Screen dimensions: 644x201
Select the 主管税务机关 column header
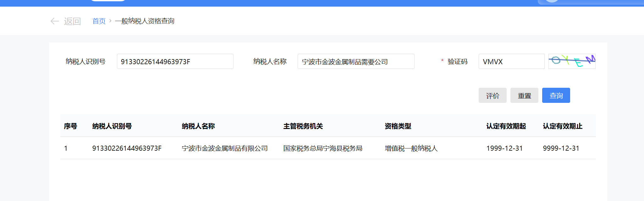click(303, 126)
